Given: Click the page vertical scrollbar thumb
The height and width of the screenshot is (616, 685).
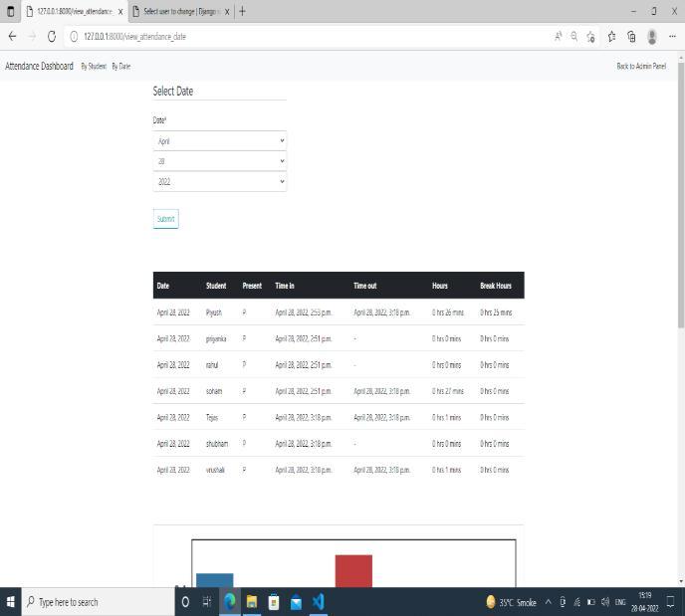Looking at the screenshot, I should coord(681,194).
